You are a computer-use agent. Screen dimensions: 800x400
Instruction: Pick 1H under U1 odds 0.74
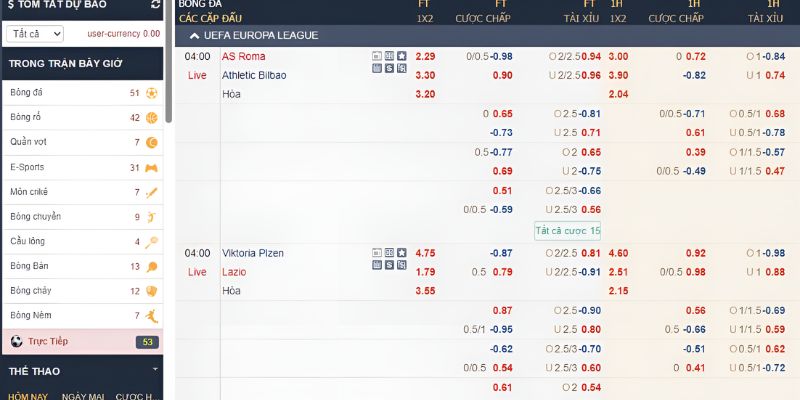(776, 76)
